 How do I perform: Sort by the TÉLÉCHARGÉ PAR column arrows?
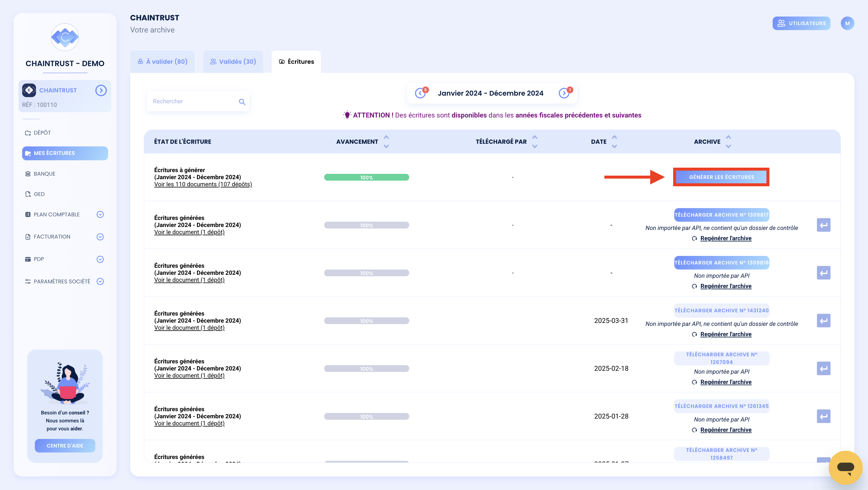(534, 142)
